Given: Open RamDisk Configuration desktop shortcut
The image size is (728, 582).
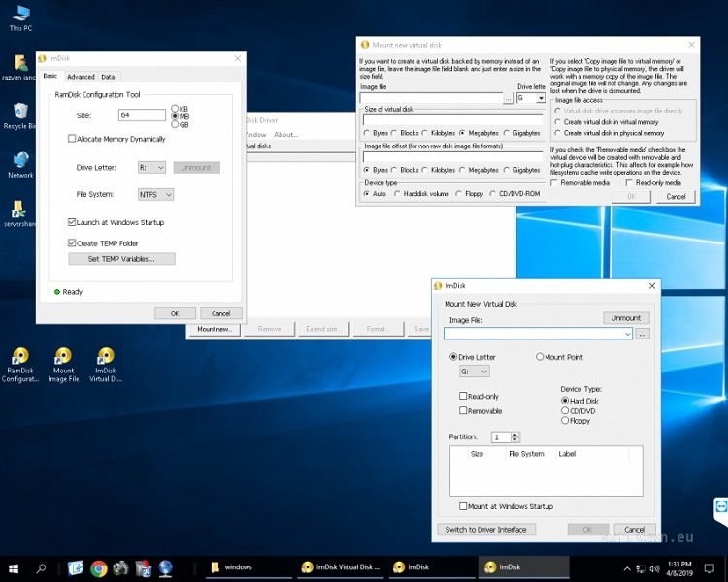Looking at the screenshot, I should tap(20, 366).
